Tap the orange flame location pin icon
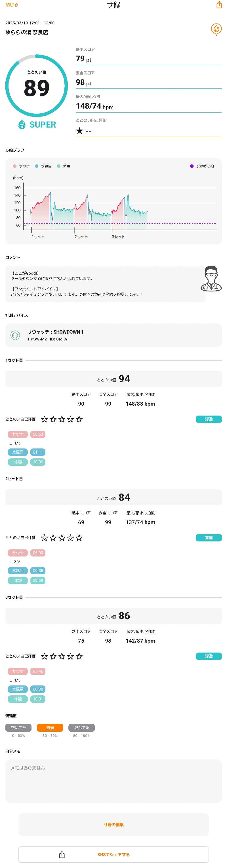Viewport: 227px width, 868px height. 216,30
